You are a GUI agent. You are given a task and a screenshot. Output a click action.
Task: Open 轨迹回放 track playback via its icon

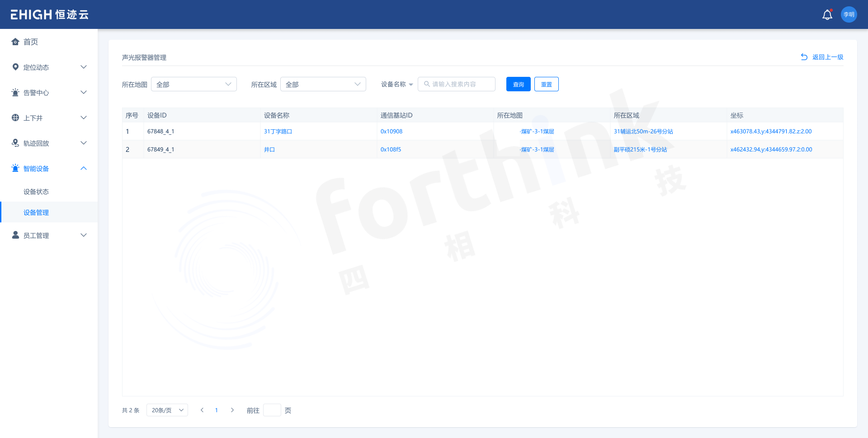pyautogui.click(x=15, y=143)
